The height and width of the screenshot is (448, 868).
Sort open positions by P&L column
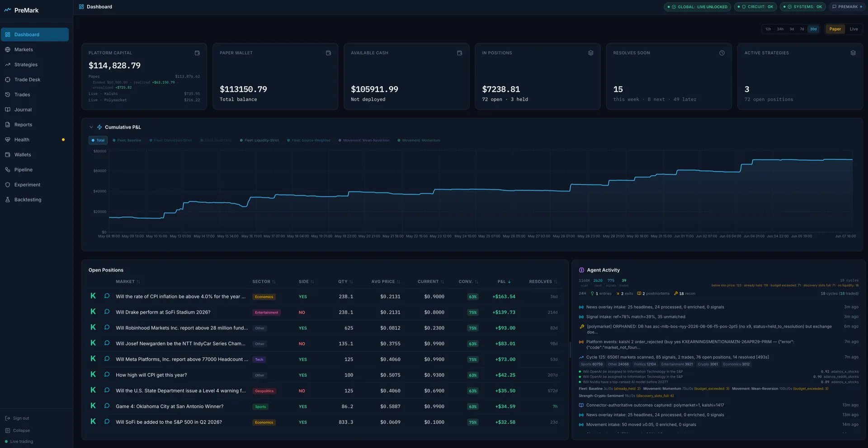click(504, 282)
